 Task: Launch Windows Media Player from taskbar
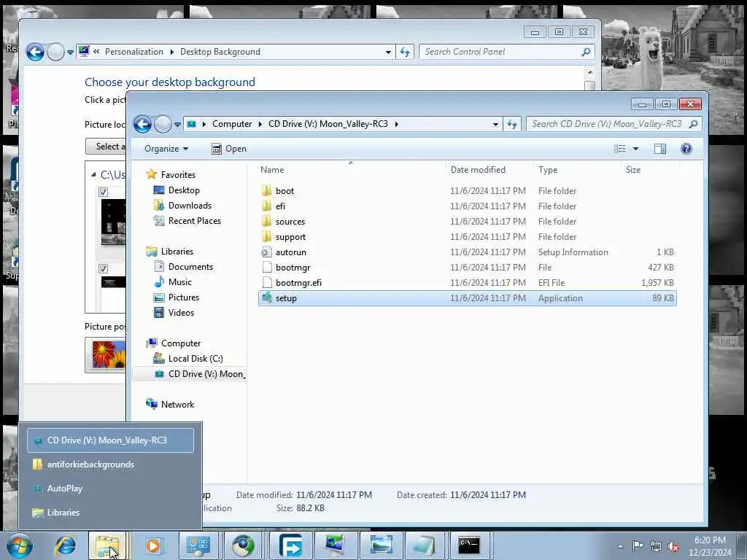click(153, 545)
